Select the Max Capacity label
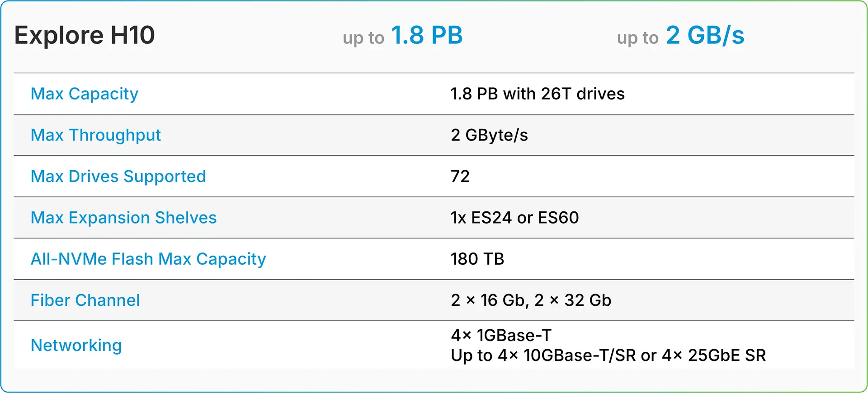 85,94
